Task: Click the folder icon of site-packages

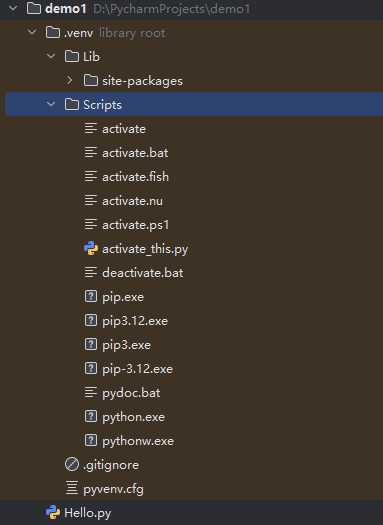Action: (x=91, y=80)
